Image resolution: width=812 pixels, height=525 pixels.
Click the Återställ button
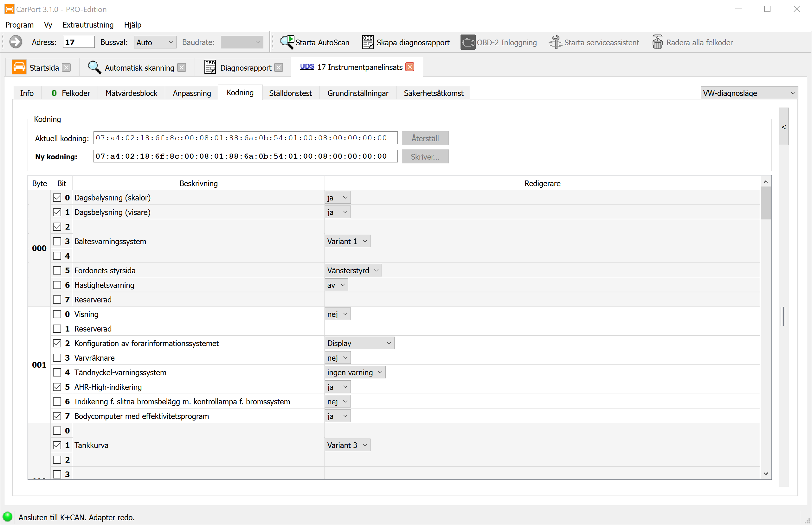(x=425, y=138)
